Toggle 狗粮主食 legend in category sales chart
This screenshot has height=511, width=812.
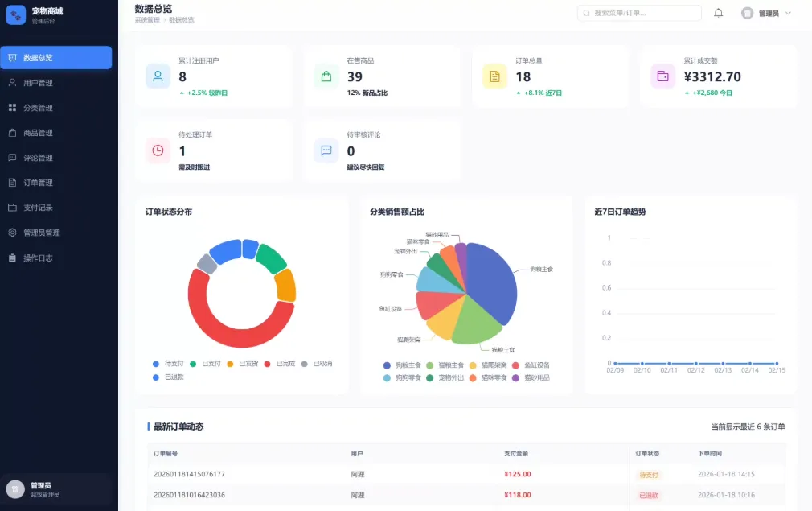(402, 365)
